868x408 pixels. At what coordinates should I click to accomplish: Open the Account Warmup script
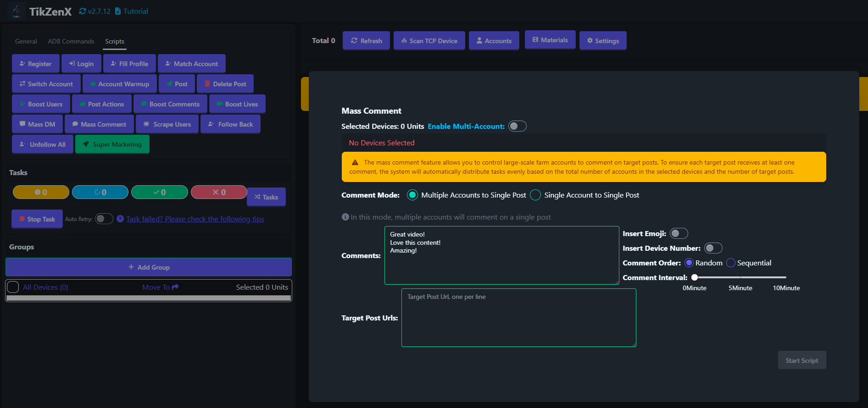(x=120, y=84)
